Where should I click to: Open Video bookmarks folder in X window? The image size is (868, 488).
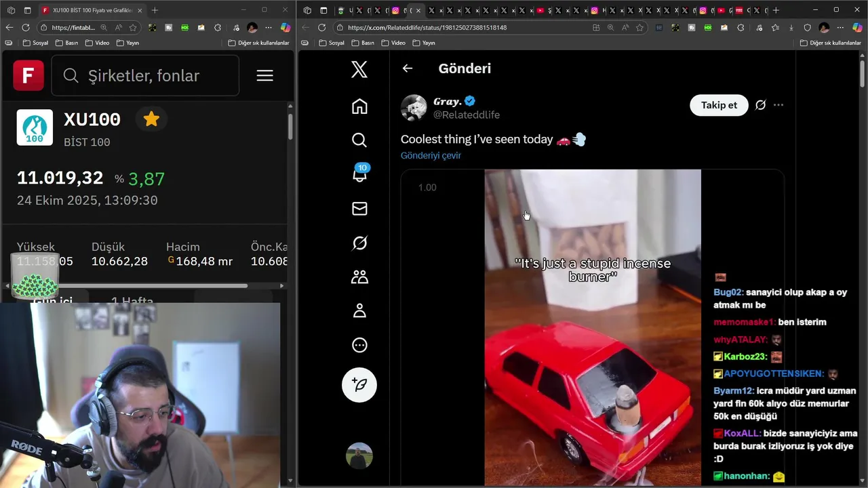pyautogui.click(x=393, y=43)
